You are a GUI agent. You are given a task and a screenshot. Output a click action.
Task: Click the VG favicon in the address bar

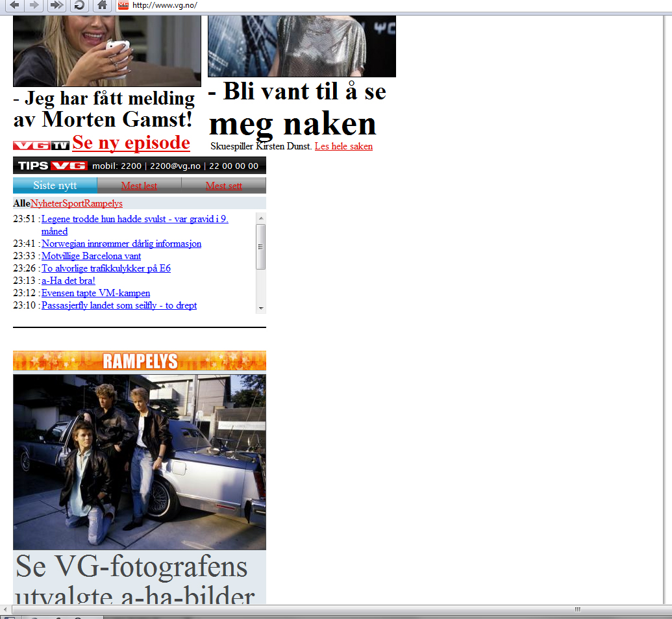(123, 5)
